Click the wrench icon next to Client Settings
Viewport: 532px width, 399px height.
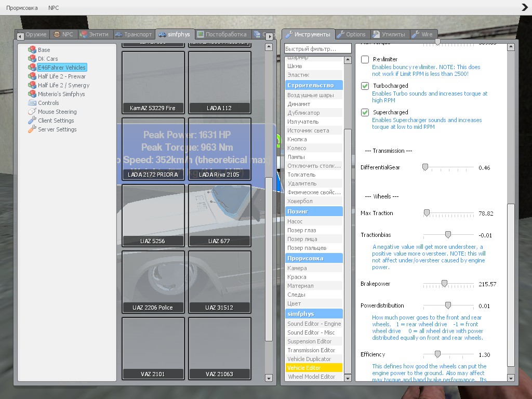click(32, 121)
